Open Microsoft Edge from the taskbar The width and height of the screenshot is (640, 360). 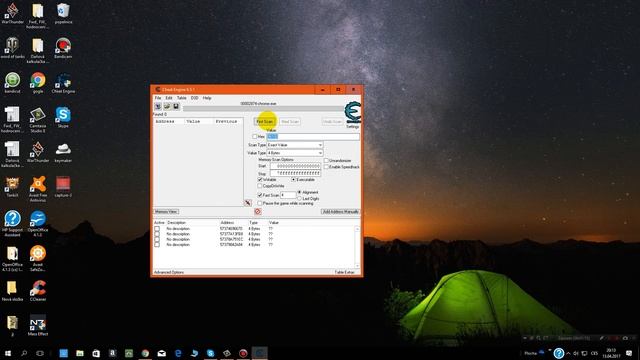pos(178,353)
